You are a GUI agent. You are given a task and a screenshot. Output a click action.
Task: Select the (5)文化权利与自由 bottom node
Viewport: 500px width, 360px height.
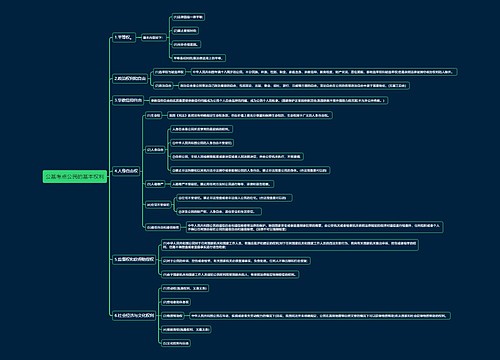point(176,343)
